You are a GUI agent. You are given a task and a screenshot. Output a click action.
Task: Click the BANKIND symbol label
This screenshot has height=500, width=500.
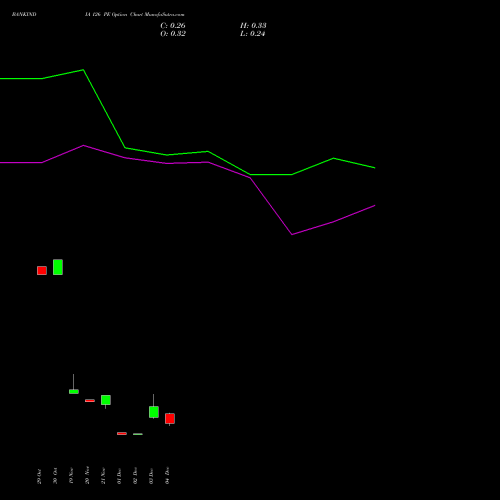click(x=24, y=14)
